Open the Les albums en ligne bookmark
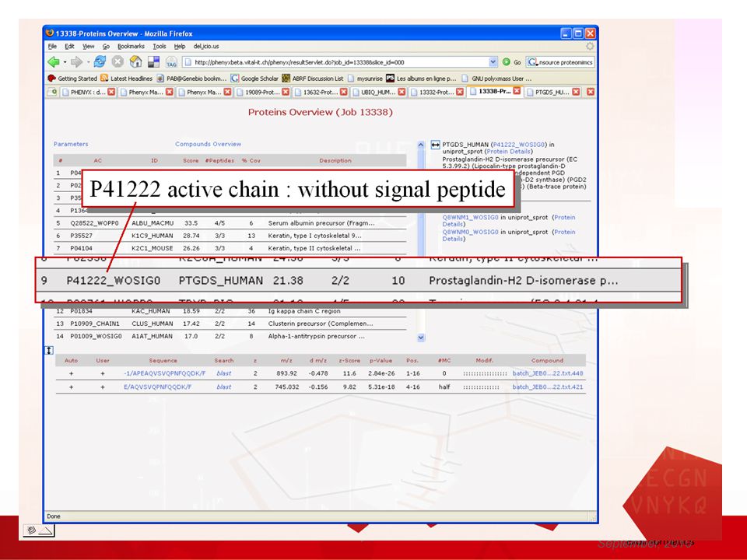 (421, 79)
